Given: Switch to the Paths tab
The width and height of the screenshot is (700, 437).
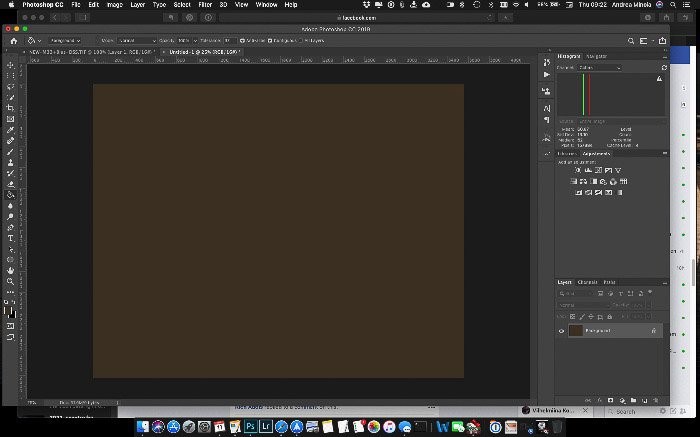Looking at the screenshot, I should [609, 282].
